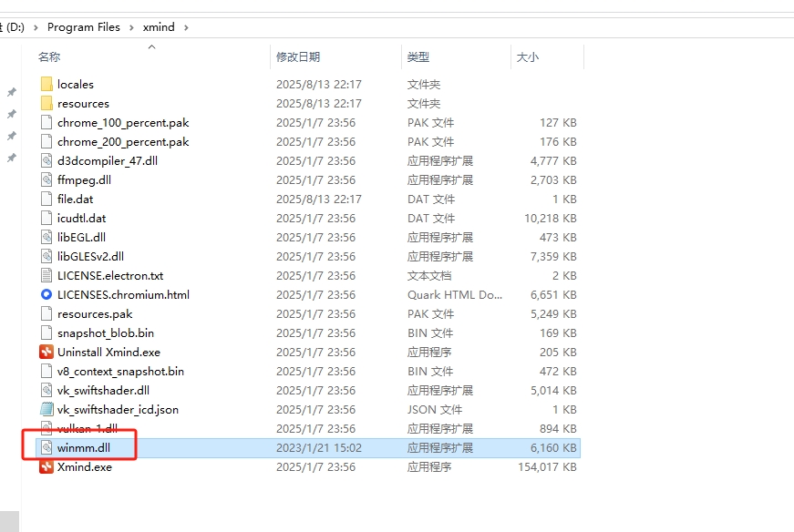Click the v8_context_snapshot.bin file icon
Screen dimensions: 794x532
46,371
